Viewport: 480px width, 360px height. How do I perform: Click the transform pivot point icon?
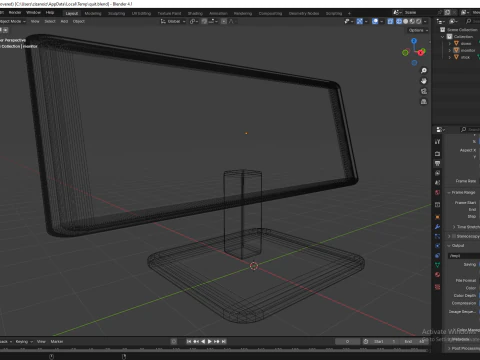(194, 21)
